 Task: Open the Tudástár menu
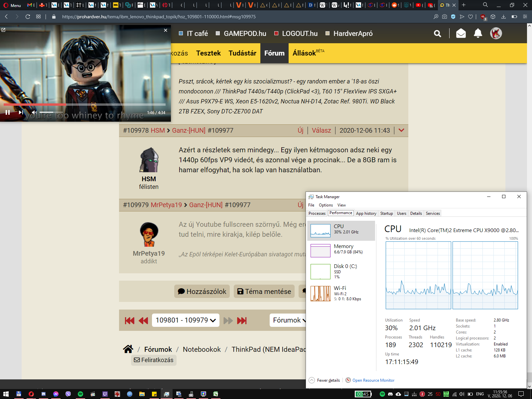pyautogui.click(x=242, y=53)
